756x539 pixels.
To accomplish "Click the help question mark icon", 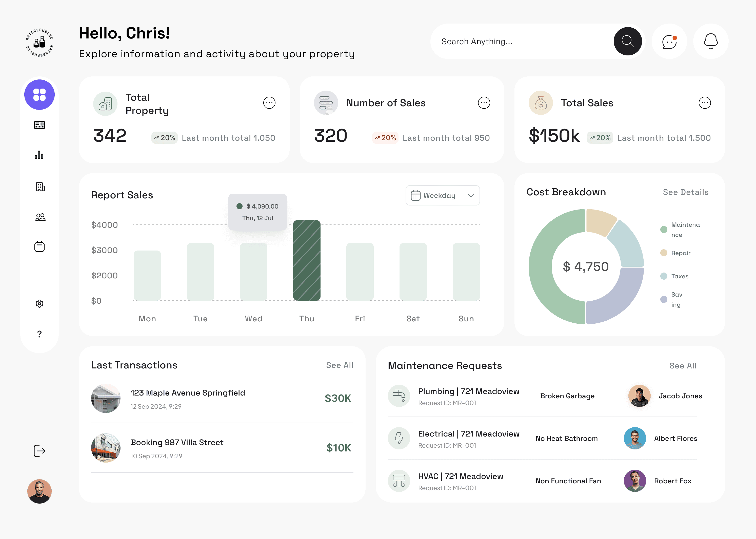I will 39,334.
